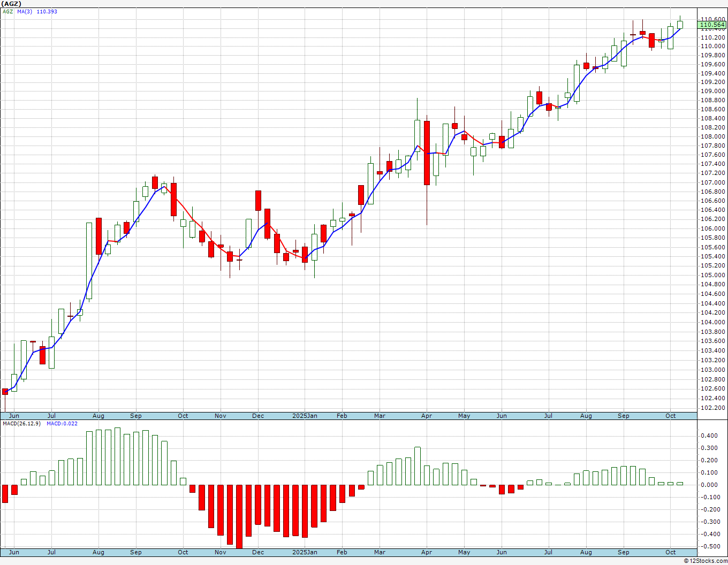
Task: Click the AGZ ticker title at top
Action: coord(11,4)
